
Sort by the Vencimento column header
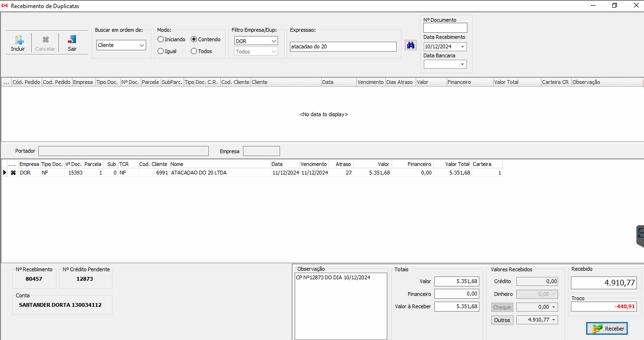click(x=370, y=82)
